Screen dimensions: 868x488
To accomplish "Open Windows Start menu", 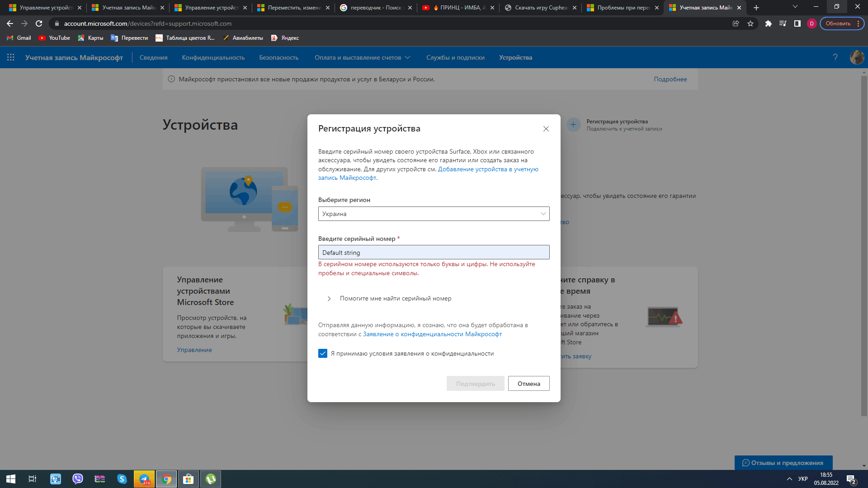I will pos(11,479).
